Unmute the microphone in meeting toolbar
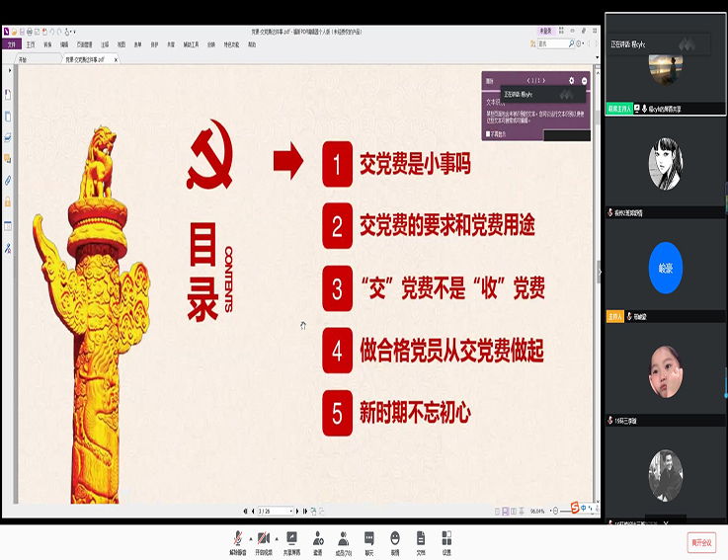This screenshot has width=728, height=560. coord(238,543)
